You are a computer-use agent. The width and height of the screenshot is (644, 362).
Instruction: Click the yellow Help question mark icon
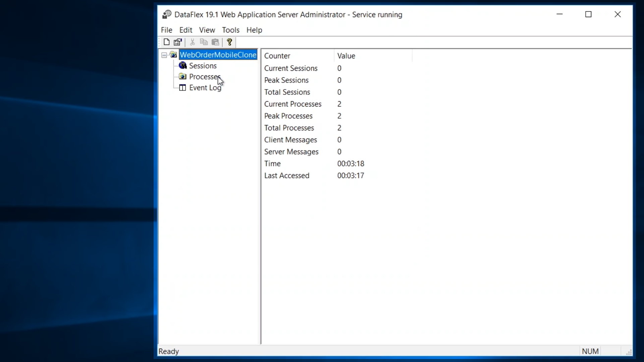coord(229,42)
